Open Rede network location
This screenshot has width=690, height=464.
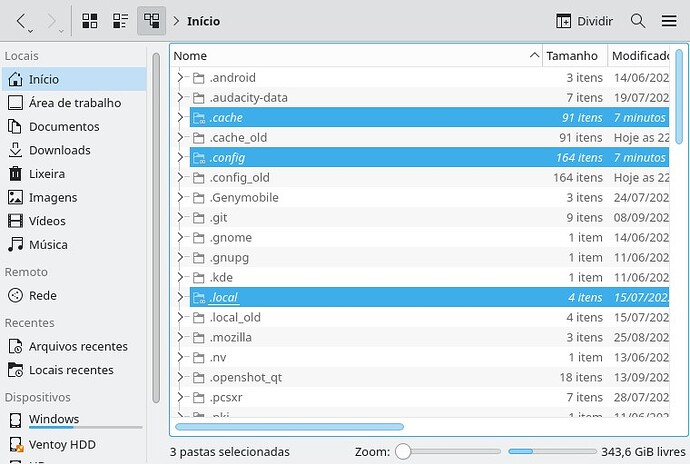click(42, 295)
